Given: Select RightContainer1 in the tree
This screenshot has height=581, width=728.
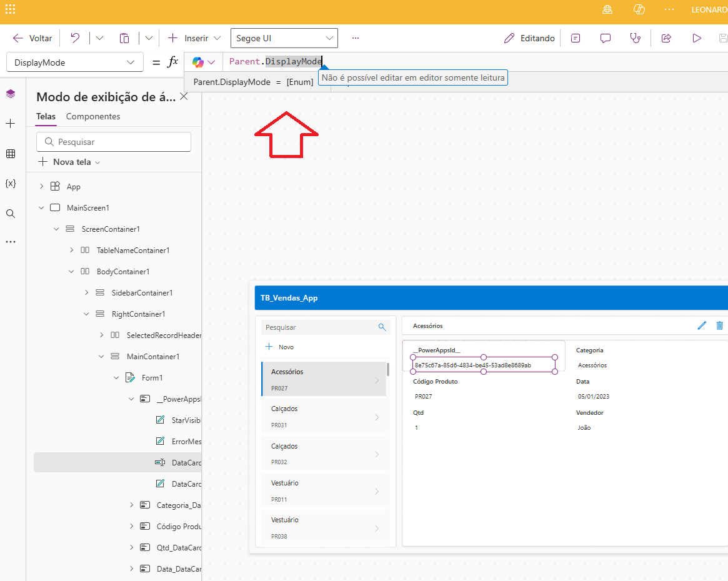Looking at the screenshot, I should [x=138, y=314].
